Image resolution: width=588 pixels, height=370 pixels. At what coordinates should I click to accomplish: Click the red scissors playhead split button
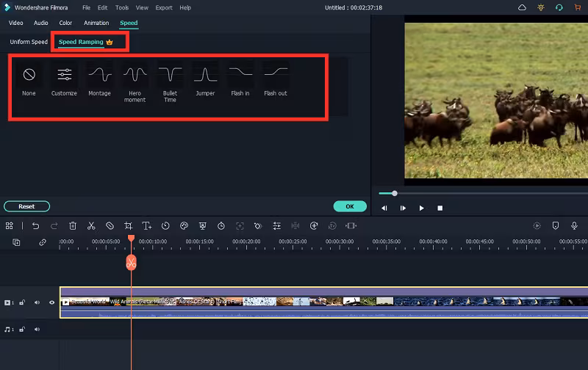coord(132,263)
